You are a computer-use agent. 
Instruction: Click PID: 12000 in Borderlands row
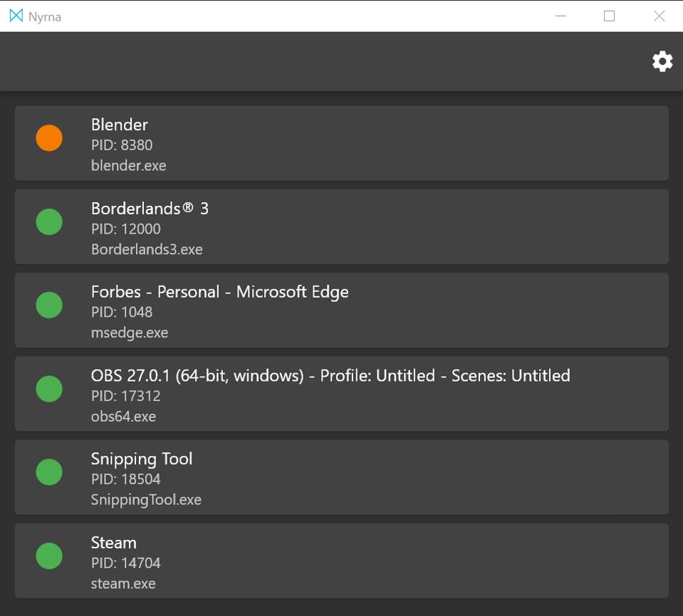[x=125, y=229]
